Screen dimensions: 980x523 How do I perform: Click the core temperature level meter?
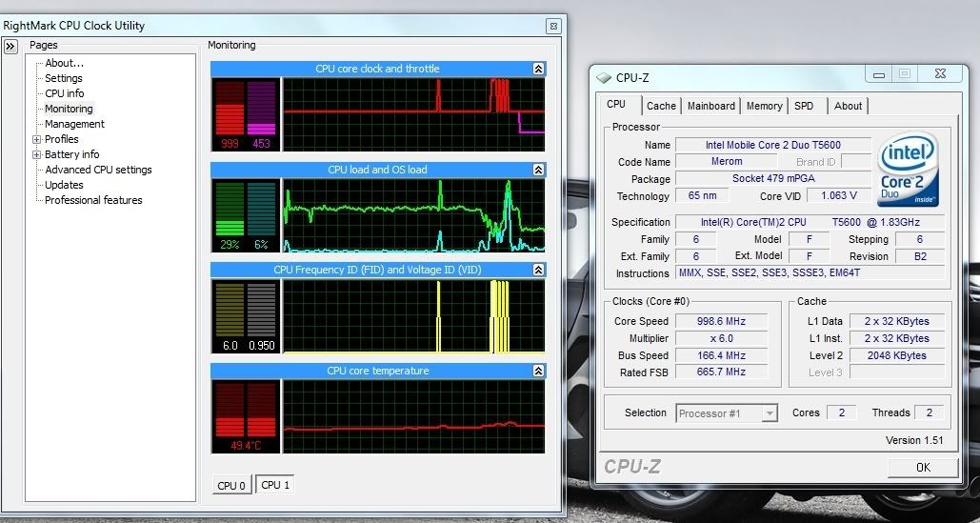[246, 410]
